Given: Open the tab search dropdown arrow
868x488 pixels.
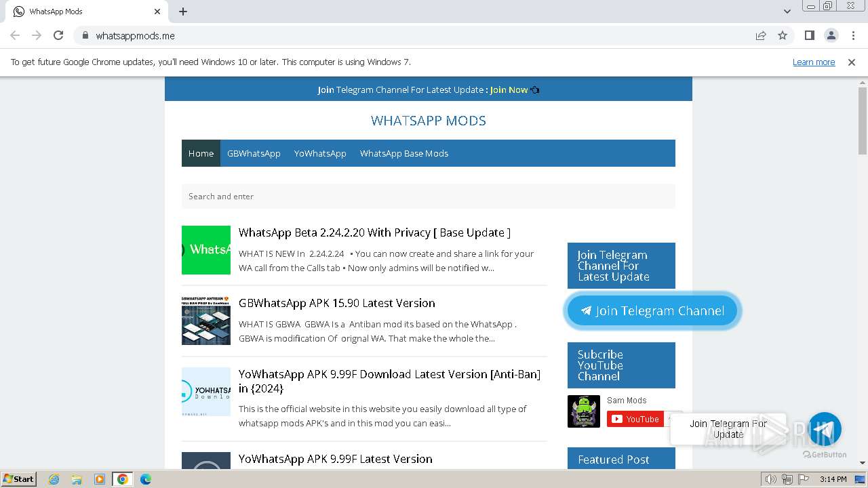Looking at the screenshot, I should 787,12.
